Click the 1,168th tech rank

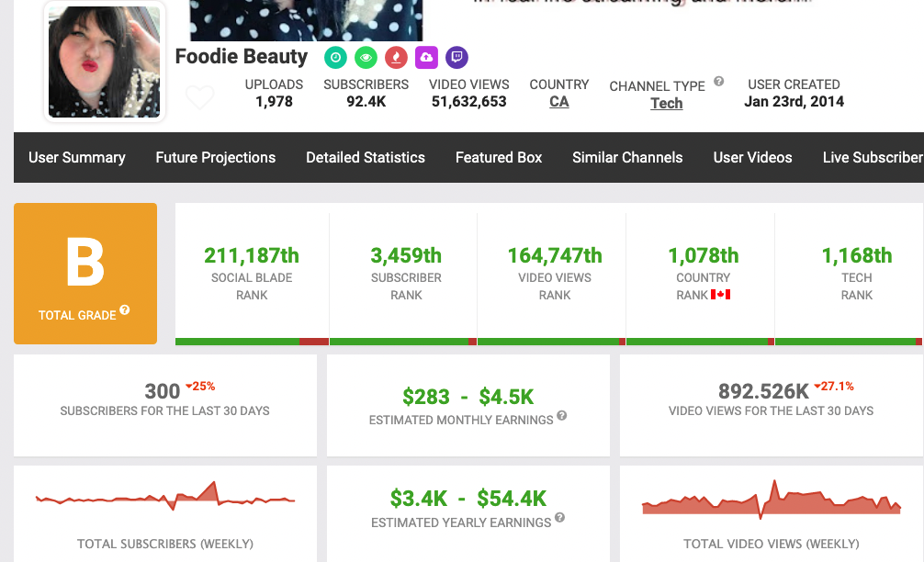click(857, 255)
